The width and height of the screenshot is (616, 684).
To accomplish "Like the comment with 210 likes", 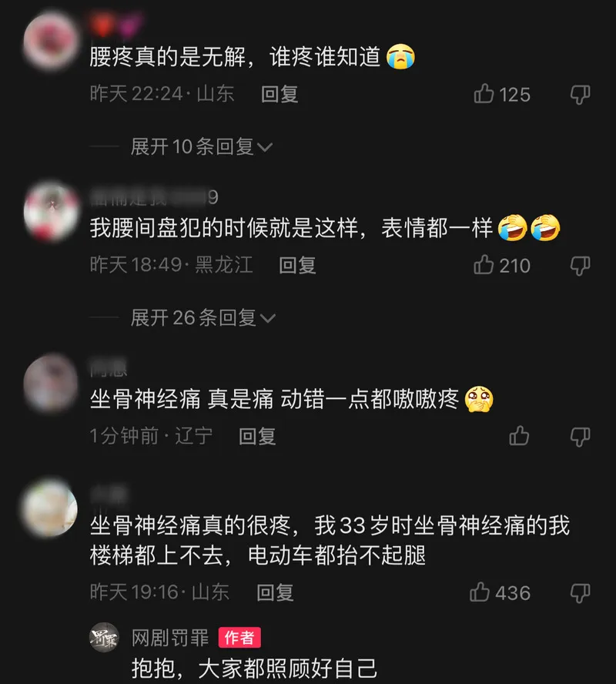I will [484, 265].
